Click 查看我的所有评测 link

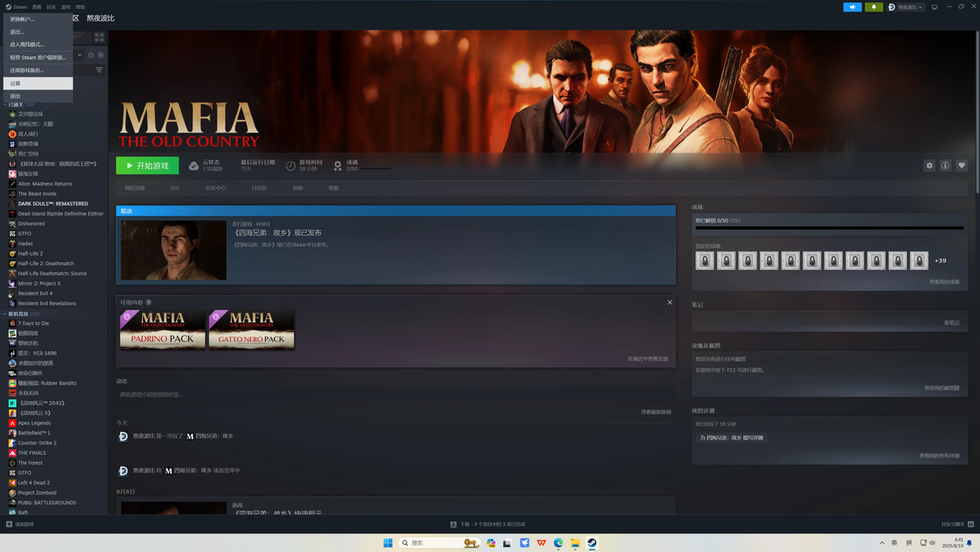coord(940,456)
